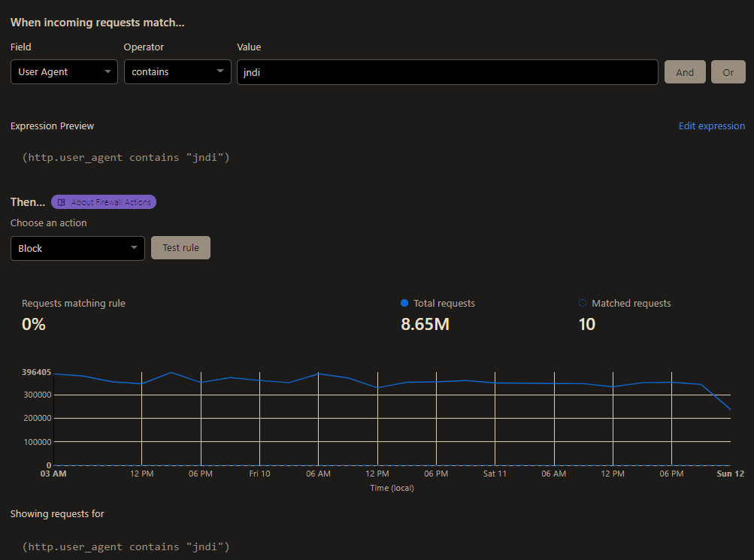The width and height of the screenshot is (754, 560).
Task: Click the matched requests count 10
Action: coord(586,325)
